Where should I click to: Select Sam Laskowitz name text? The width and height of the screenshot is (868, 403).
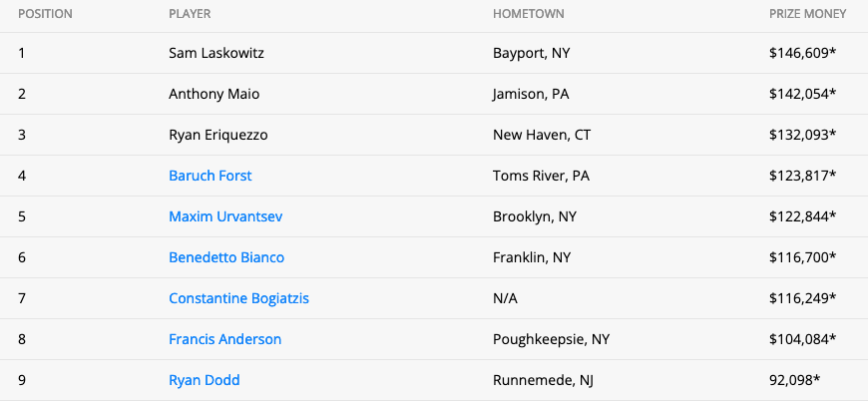[216, 53]
